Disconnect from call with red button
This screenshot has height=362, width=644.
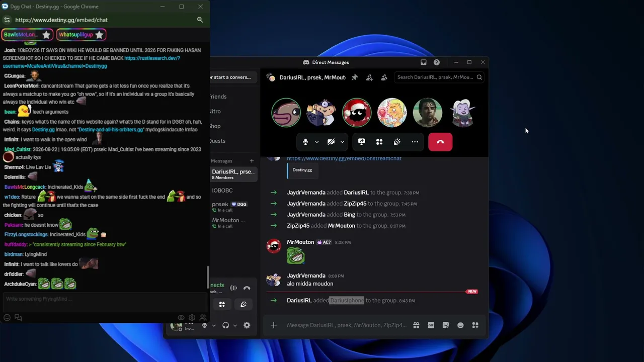click(x=440, y=142)
